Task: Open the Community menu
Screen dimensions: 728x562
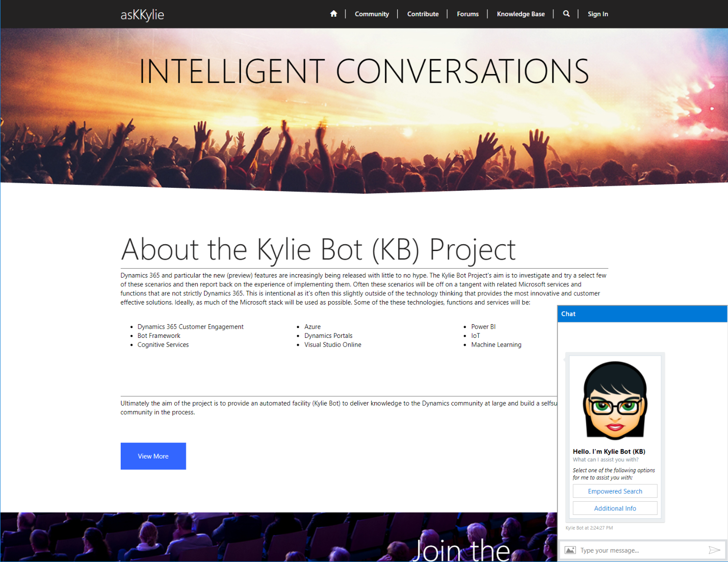Action: pyautogui.click(x=372, y=14)
